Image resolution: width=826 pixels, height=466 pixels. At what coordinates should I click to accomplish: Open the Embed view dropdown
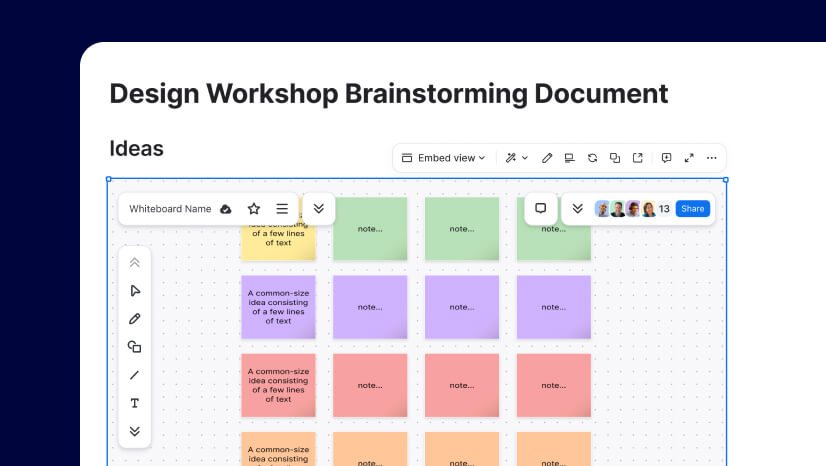pyautogui.click(x=443, y=158)
